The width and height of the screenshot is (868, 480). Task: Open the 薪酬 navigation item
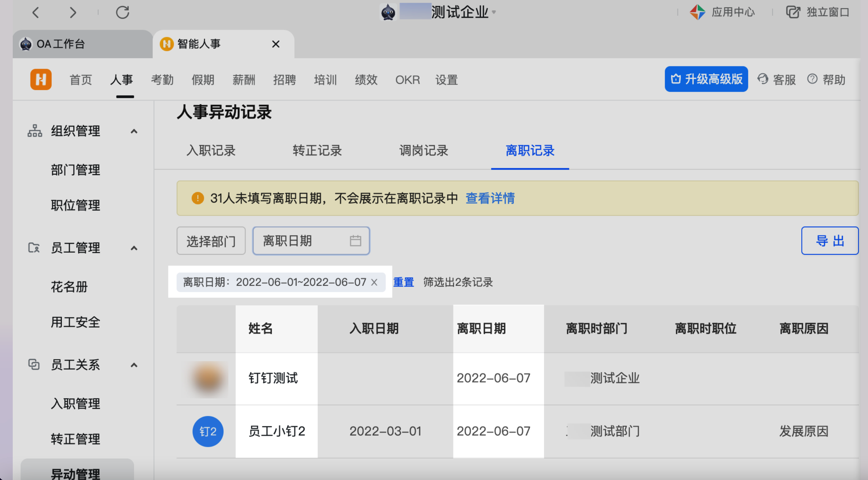(x=243, y=80)
